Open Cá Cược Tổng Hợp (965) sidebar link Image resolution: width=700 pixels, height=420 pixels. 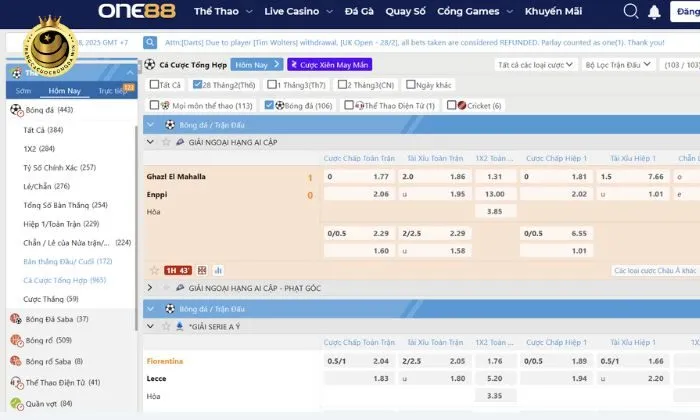point(64,280)
